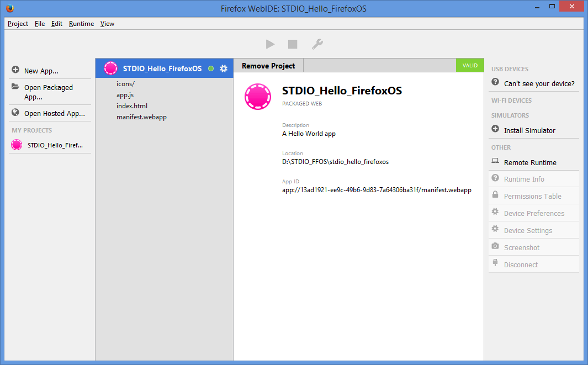Viewport: 588px width, 365px height.
Task: Click the green VALID badge
Action: [470, 65]
